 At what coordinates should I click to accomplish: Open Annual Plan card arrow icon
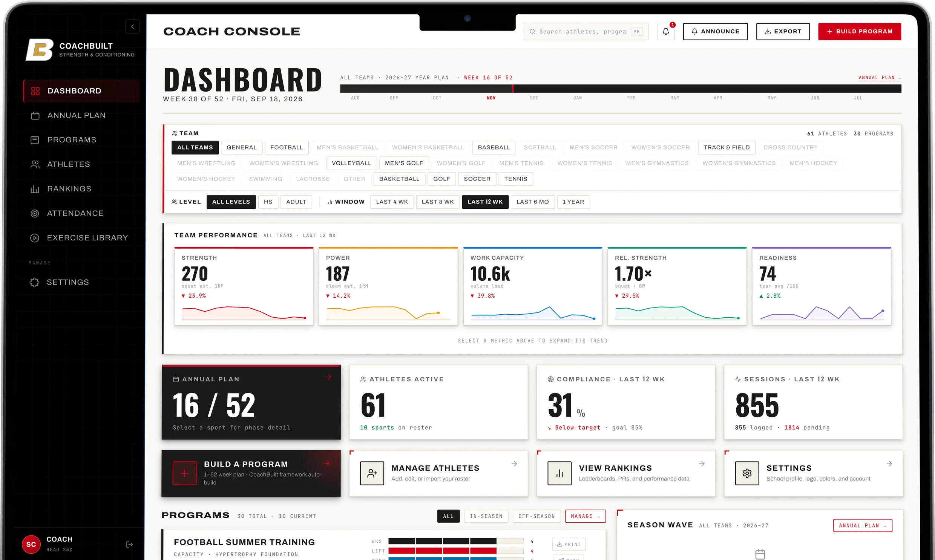tap(328, 377)
